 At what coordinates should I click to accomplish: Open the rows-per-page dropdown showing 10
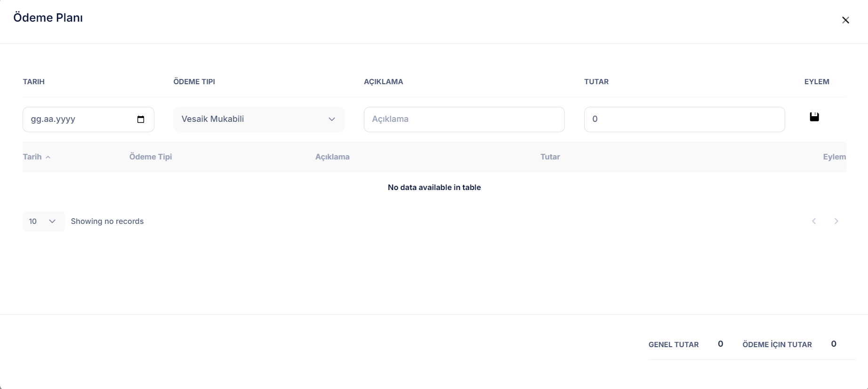(43, 221)
